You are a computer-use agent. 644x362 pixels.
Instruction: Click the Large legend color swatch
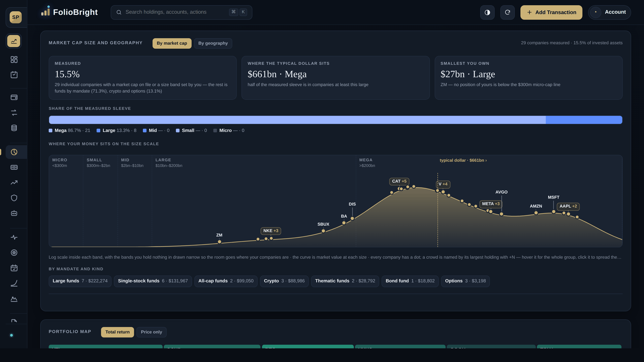(x=98, y=130)
